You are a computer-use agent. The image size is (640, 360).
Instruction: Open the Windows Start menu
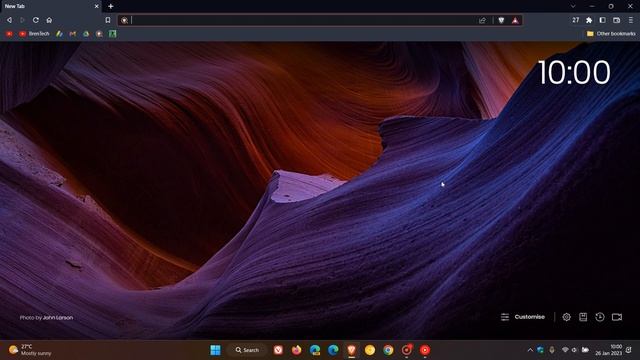215,350
